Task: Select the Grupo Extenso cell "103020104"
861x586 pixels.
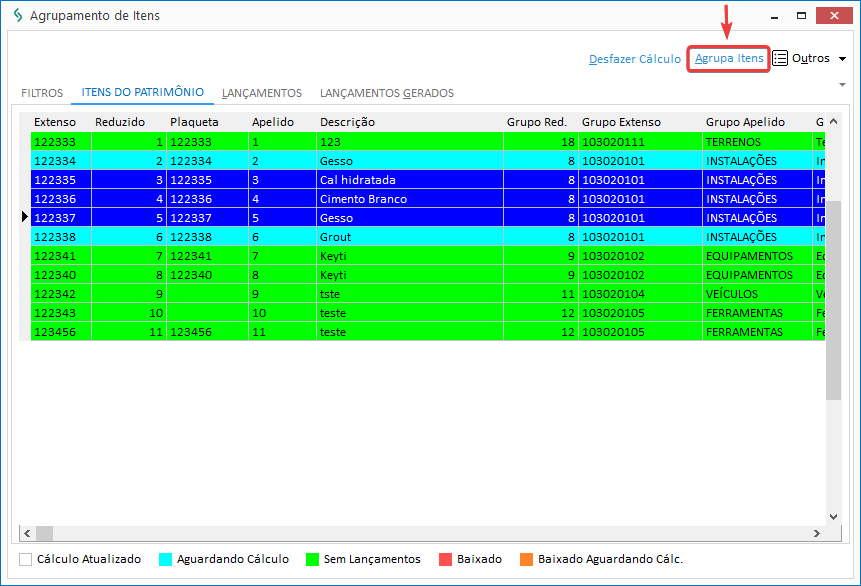Action: click(x=640, y=294)
